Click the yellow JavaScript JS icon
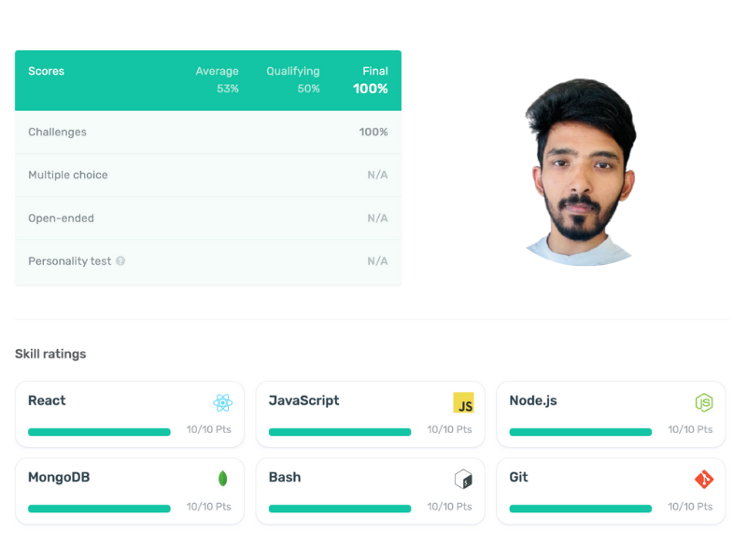 (463, 402)
